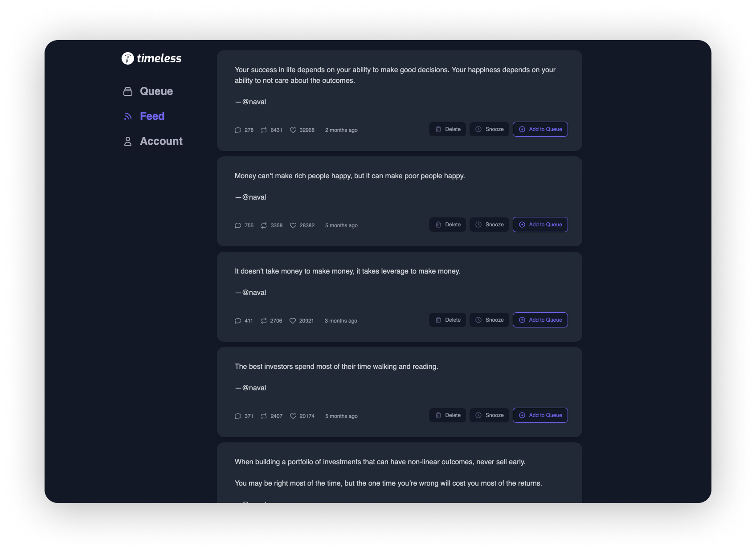
Task: Snooze the "Money can't make rich people happy" tweet
Action: click(489, 225)
